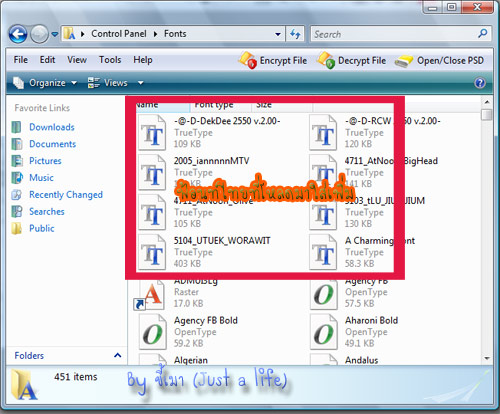Select the -@-D-DekDee 2550 v.2.00- font icon
This screenshot has width=500, height=414.
pyautogui.click(x=152, y=132)
